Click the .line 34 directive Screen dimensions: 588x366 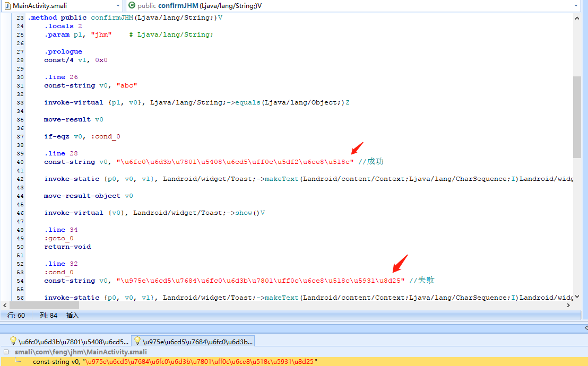click(x=60, y=230)
